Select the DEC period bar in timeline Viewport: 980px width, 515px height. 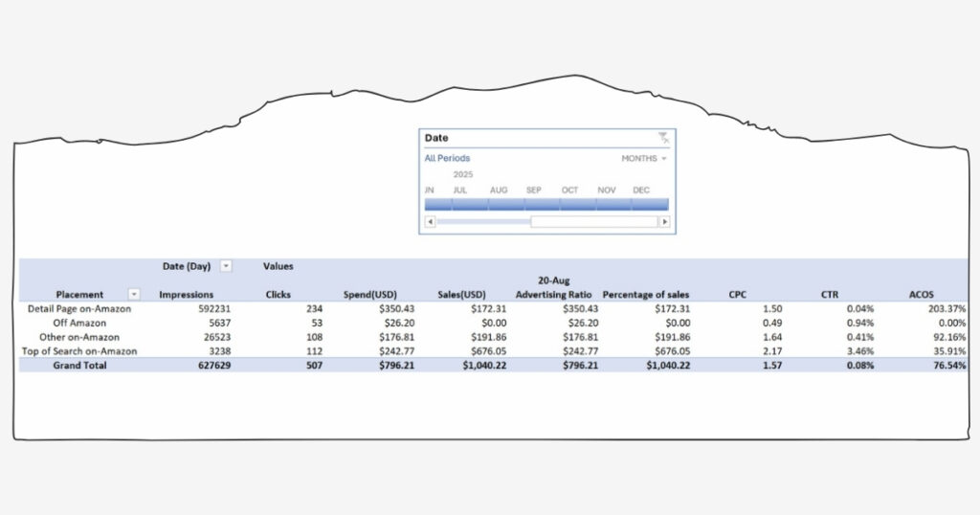(642, 204)
